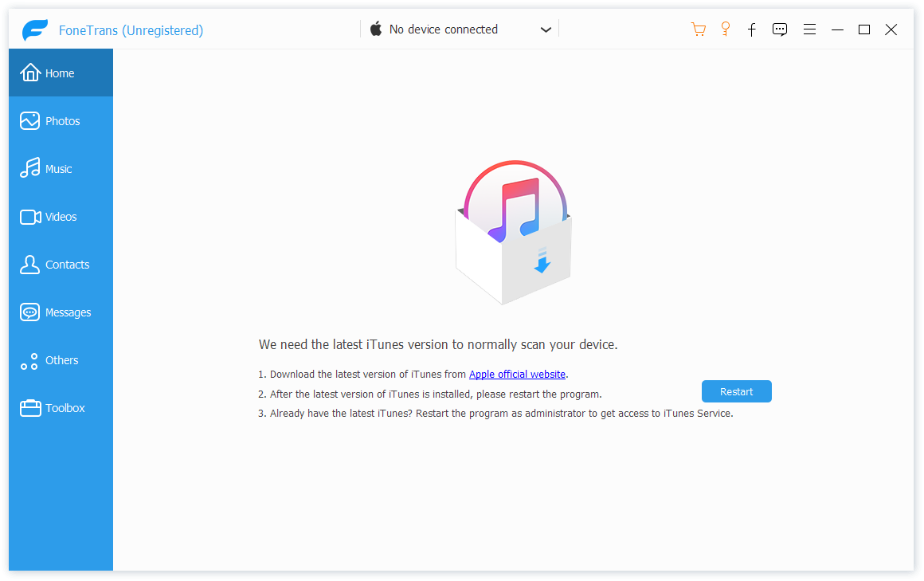Click the key icon to register FoneTrans
Screen dimensions: 924x581
click(725, 29)
